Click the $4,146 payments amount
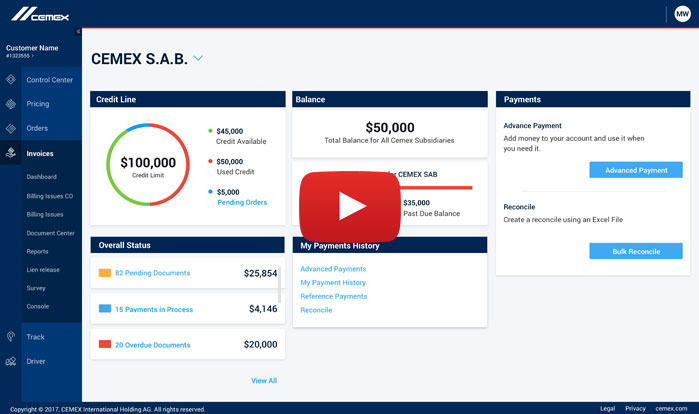 263,309
